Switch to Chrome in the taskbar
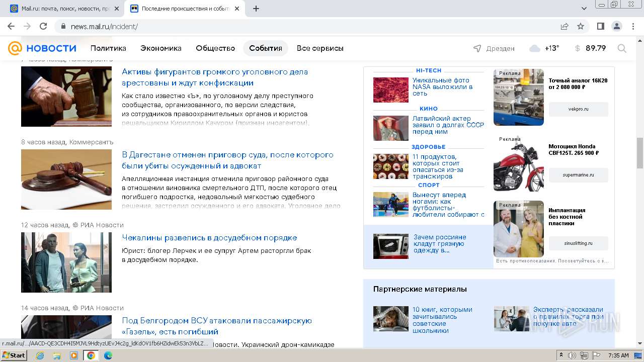 pyautogui.click(x=91, y=355)
